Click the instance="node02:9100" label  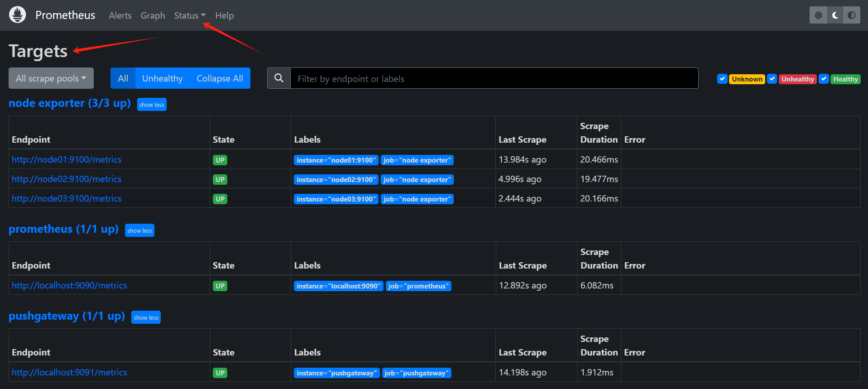pyautogui.click(x=336, y=179)
